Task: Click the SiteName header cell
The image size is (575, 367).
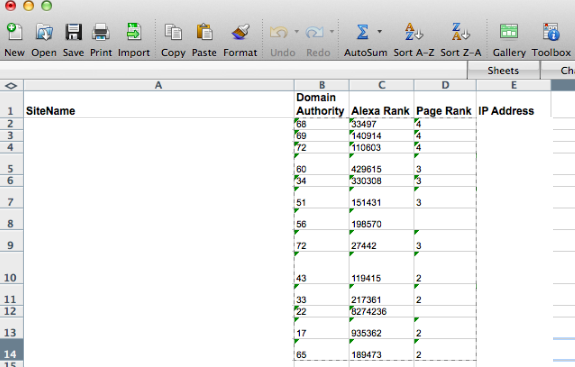Action: pos(159,104)
